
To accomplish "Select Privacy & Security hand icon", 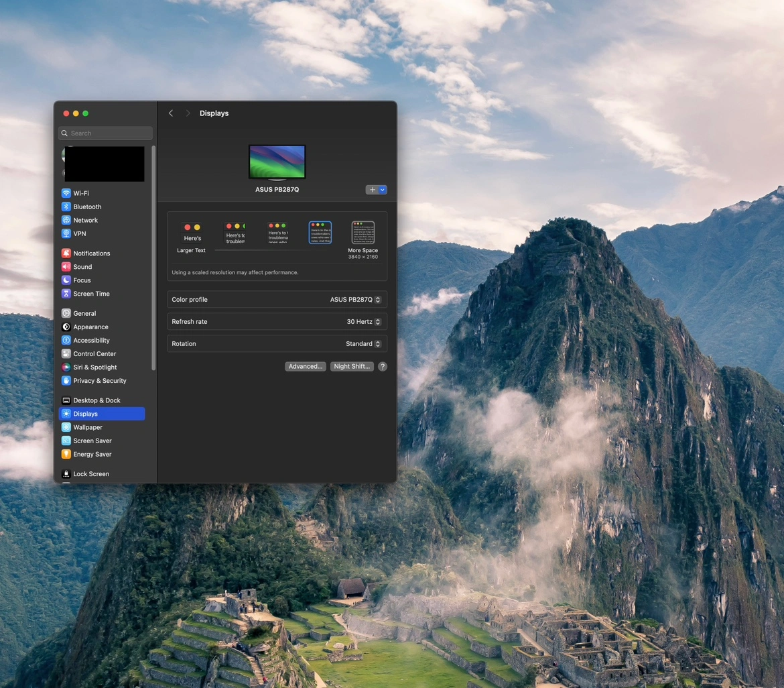I will [66, 381].
